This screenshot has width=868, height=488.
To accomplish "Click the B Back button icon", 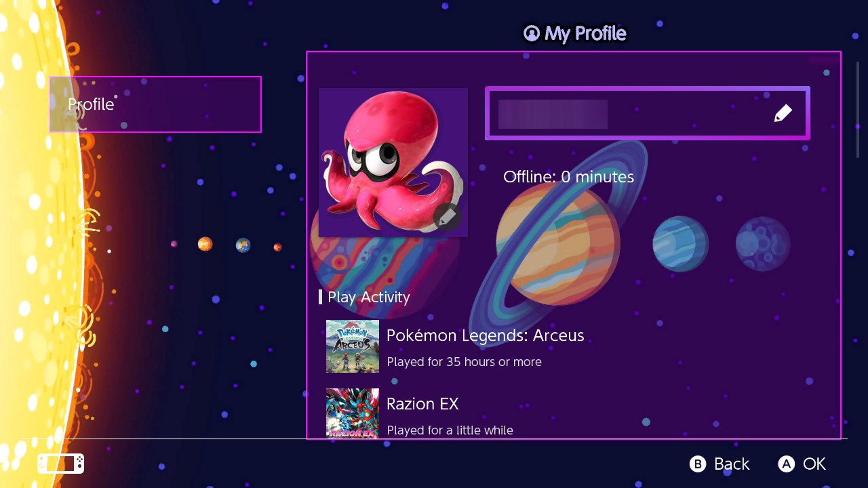I will (698, 464).
